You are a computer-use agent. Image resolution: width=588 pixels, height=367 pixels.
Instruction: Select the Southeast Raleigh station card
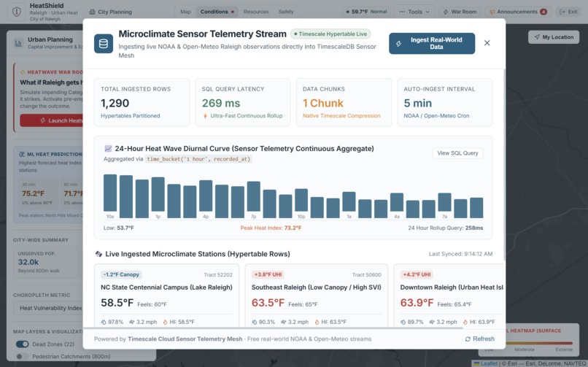click(x=316, y=295)
